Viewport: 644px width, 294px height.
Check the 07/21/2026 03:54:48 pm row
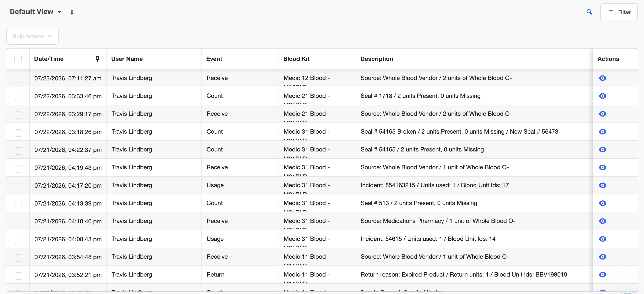coord(18,258)
